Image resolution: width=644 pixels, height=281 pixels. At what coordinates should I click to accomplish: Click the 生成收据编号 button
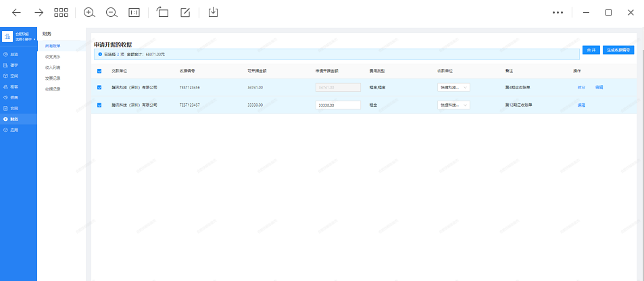[x=618, y=50]
